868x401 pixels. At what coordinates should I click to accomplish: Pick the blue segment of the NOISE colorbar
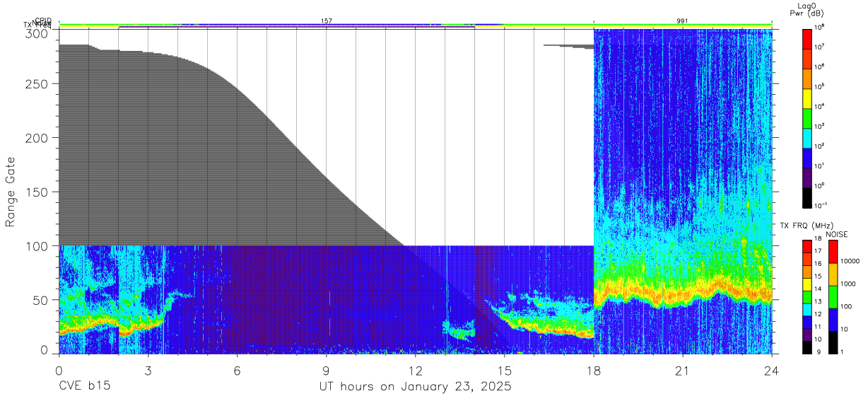coord(833,320)
